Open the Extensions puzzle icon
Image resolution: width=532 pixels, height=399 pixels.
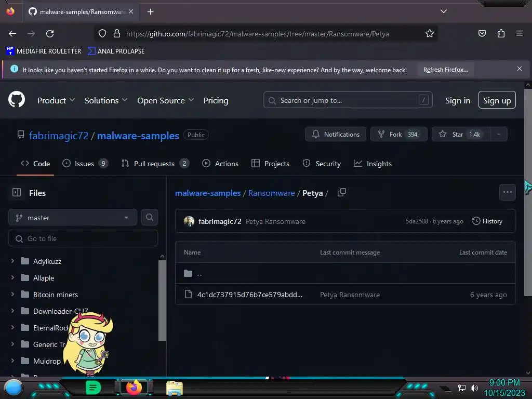tap(501, 33)
